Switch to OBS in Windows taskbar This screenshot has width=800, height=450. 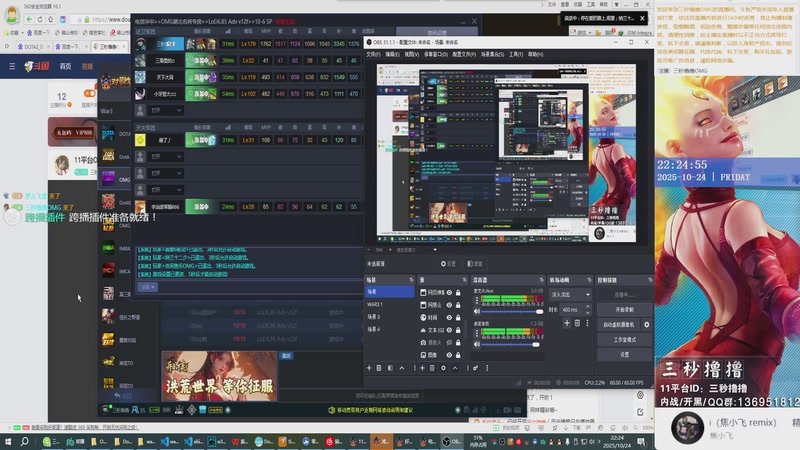[452, 441]
